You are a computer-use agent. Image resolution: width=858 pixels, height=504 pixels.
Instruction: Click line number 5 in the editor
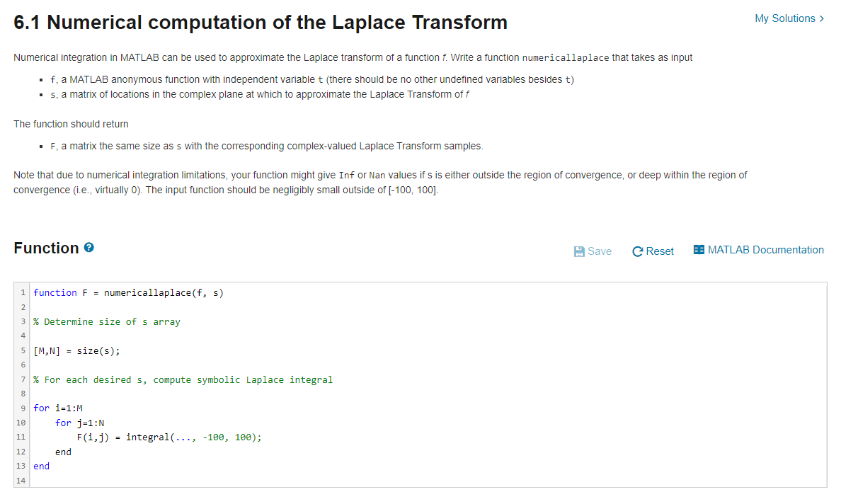pyautogui.click(x=23, y=350)
